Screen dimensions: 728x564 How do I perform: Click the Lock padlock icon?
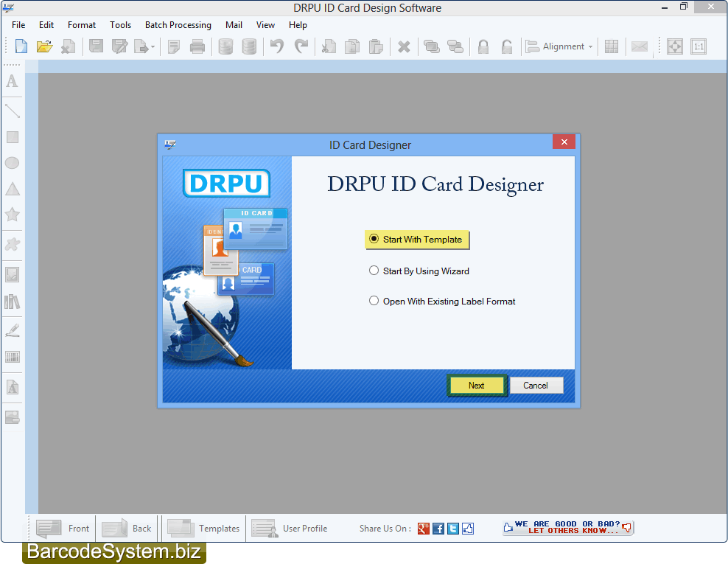[x=483, y=46]
